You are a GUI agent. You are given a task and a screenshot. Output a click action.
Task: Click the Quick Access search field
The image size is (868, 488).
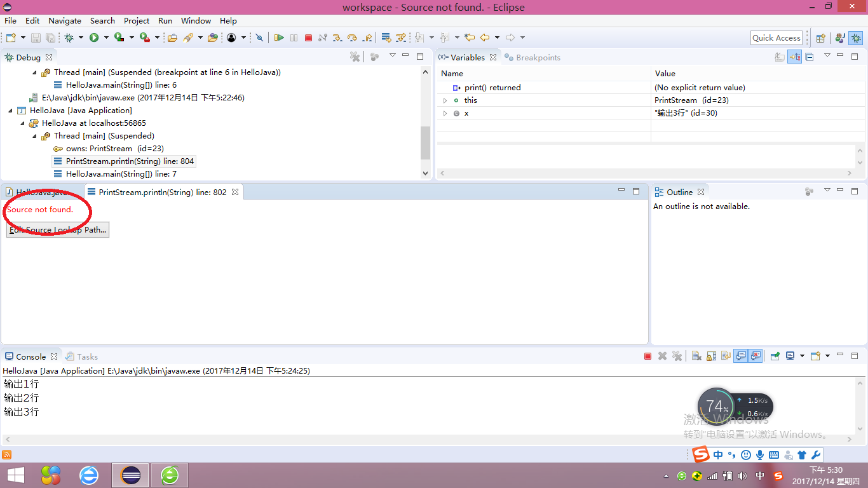click(x=776, y=37)
